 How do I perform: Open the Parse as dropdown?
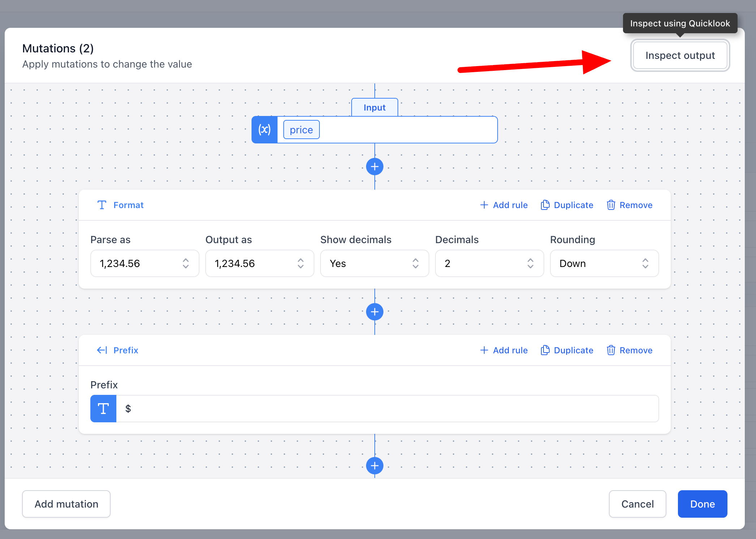click(x=145, y=263)
